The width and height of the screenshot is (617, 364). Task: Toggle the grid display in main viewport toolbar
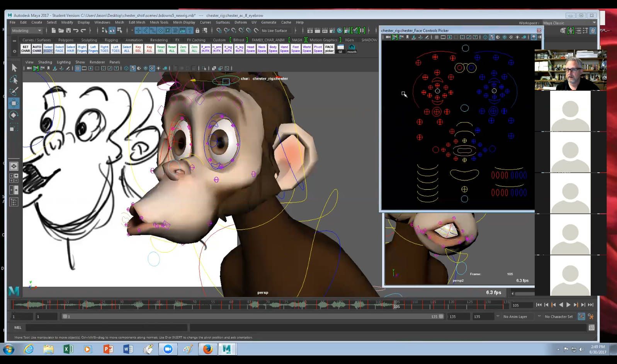78,68
